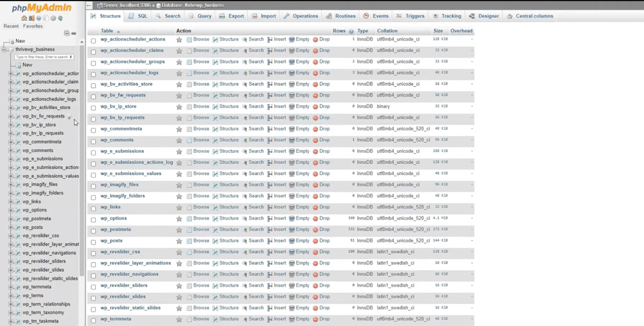This screenshot has height=326, width=644.
Task: Favorite the wp_options table star
Action: tap(179, 219)
